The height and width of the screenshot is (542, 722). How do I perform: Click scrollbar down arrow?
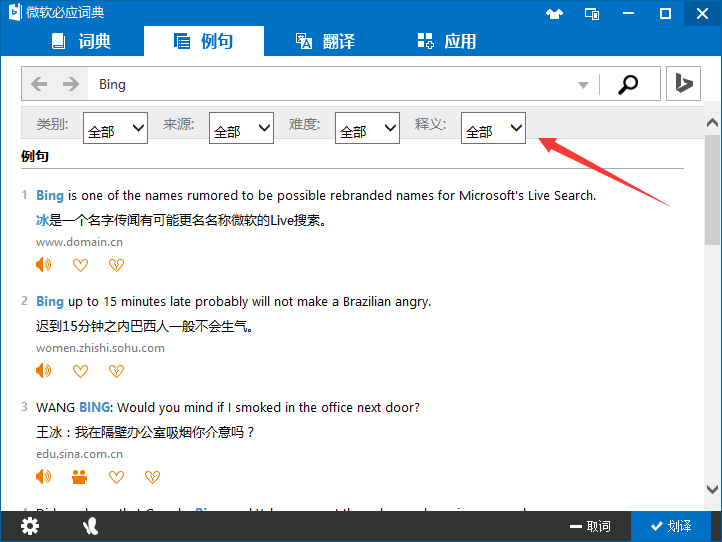[712, 489]
